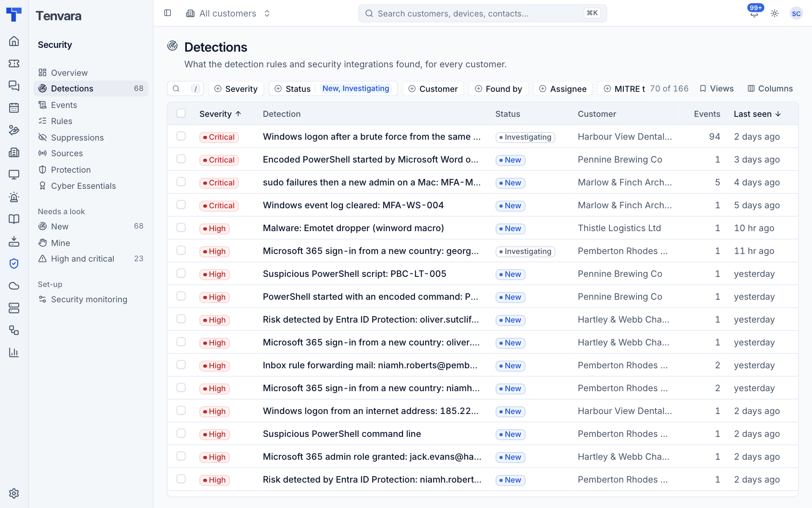Open the Assignee filter
Image resolution: width=812 pixels, height=508 pixels.
pyautogui.click(x=563, y=88)
